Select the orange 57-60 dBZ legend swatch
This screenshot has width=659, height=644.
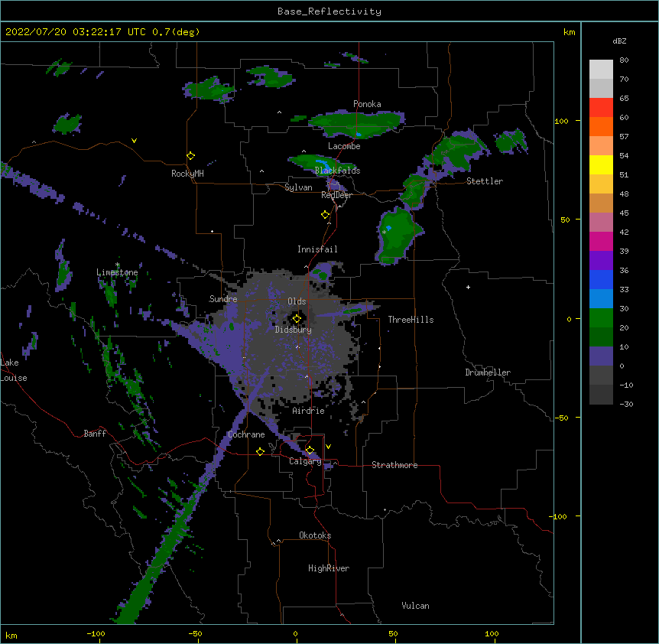tap(601, 126)
